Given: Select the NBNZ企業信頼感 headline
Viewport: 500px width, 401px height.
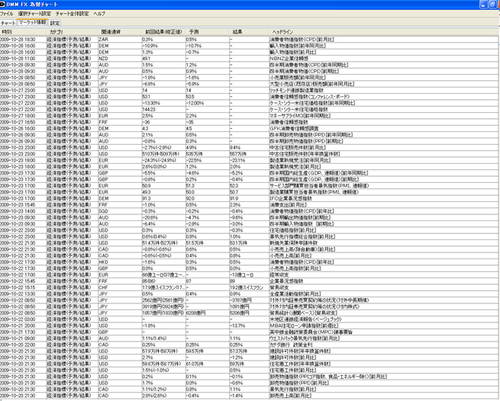Looking at the screenshot, I should (289, 58).
